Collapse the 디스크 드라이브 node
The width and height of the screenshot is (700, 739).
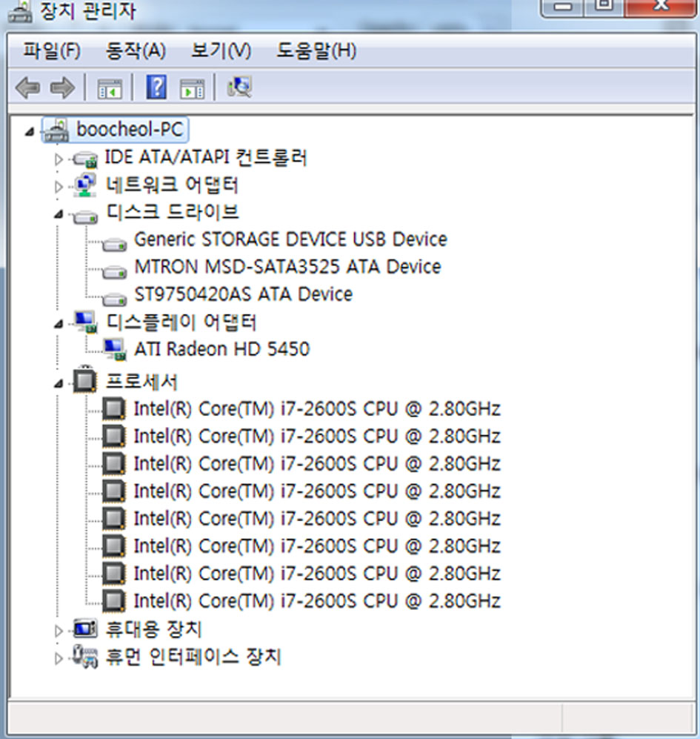[59, 214]
